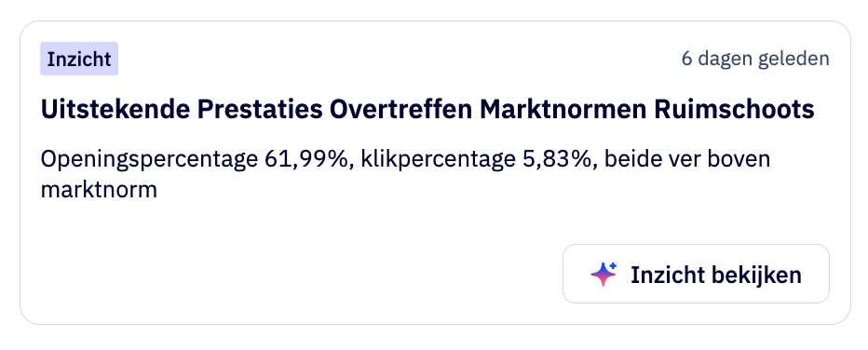The image size is (868, 350).
Task: Click the word 'Overtreffen' in the heading
Action: pyautogui.click(x=400, y=110)
